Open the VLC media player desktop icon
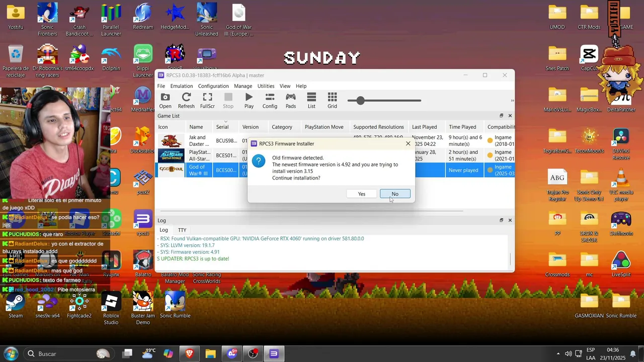 coord(621,186)
